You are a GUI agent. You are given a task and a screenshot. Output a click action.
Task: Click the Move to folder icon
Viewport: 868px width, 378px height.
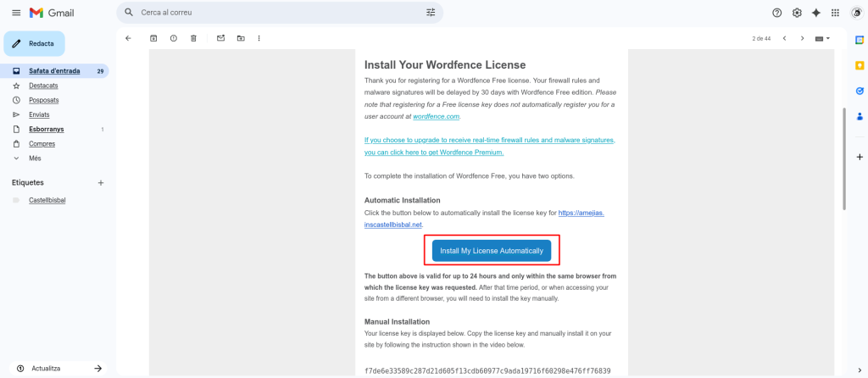click(x=241, y=38)
